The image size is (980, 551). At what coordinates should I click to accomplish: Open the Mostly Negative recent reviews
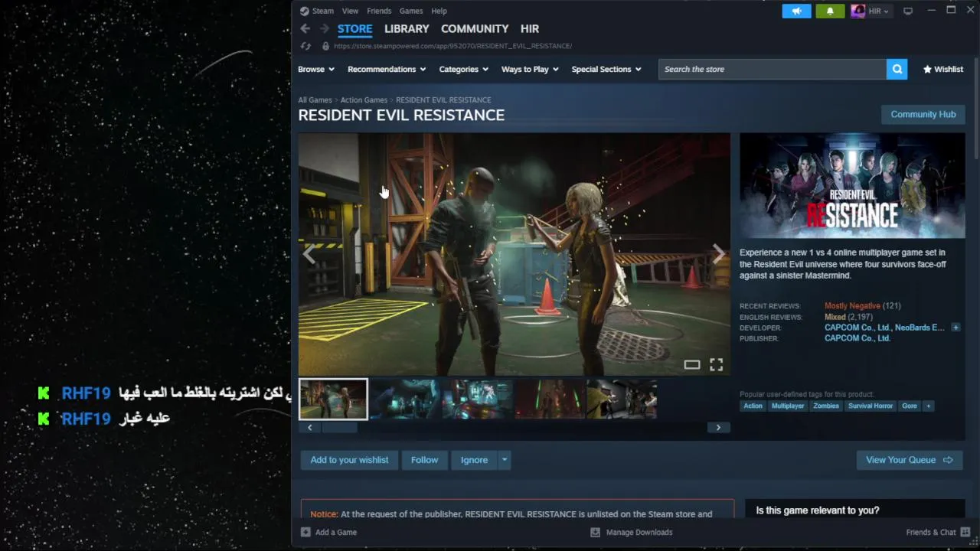tap(852, 306)
